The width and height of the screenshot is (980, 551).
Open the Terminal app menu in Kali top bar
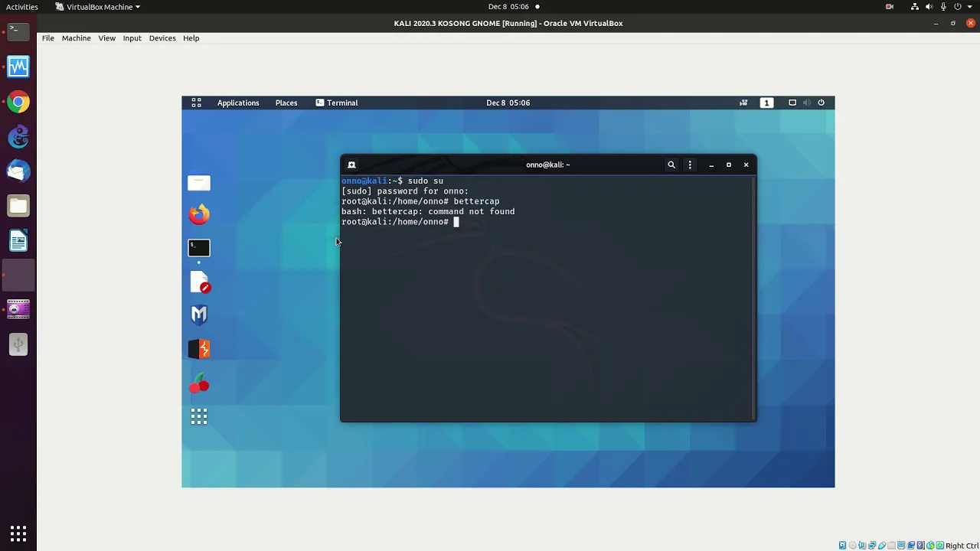[337, 103]
